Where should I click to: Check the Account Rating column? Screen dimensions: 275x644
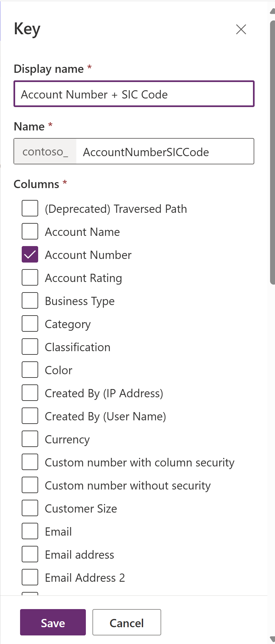click(x=30, y=277)
